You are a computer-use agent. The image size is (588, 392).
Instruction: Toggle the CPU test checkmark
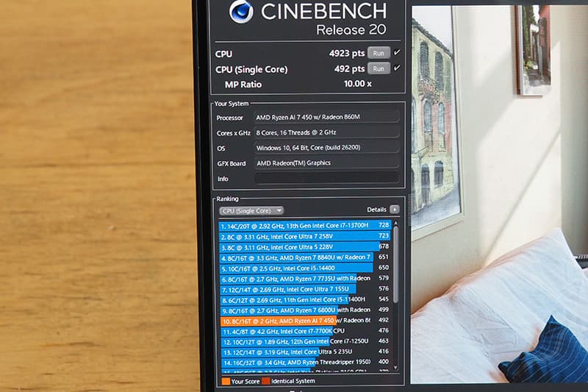(397, 52)
